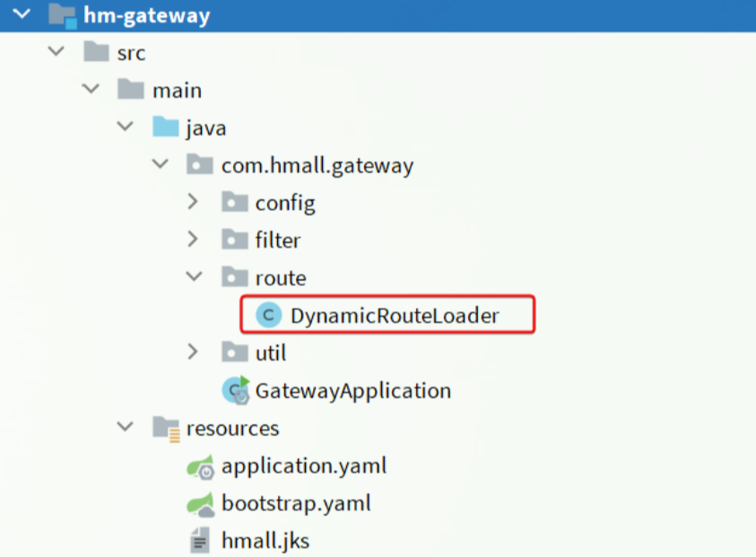The height and width of the screenshot is (557, 756).
Task: Select the src folder label
Action: [x=131, y=53]
